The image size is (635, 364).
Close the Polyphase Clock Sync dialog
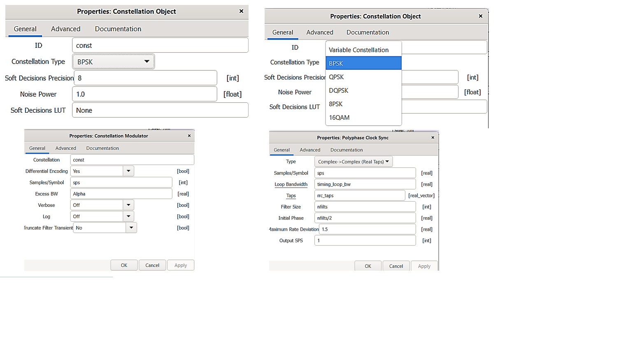click(x=433, y=137)
